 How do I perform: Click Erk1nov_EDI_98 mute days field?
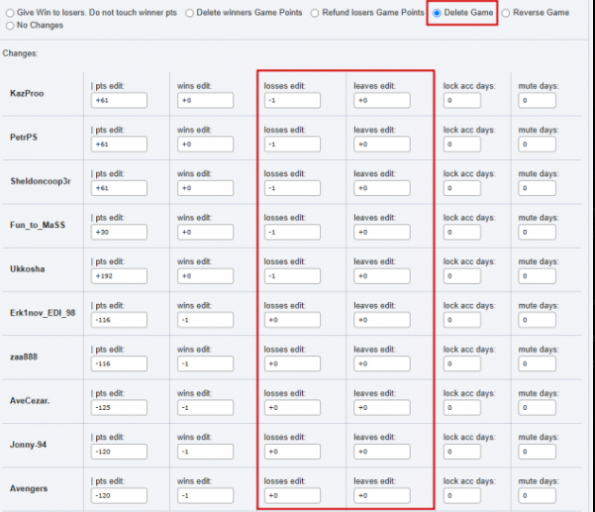pos(537,320)
